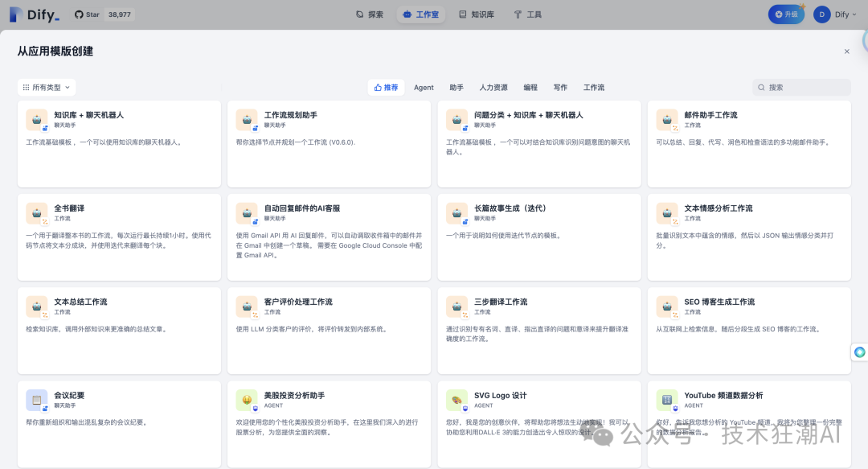Open the 知识库 + 聊天机器人 template title
This screenshot has height=469, width=868.
click(89, 115)
